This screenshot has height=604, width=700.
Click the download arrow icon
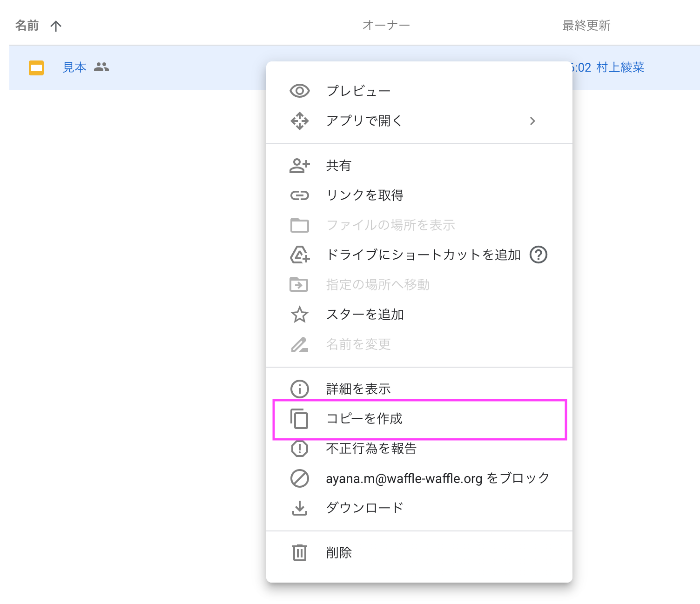[299, 508]
